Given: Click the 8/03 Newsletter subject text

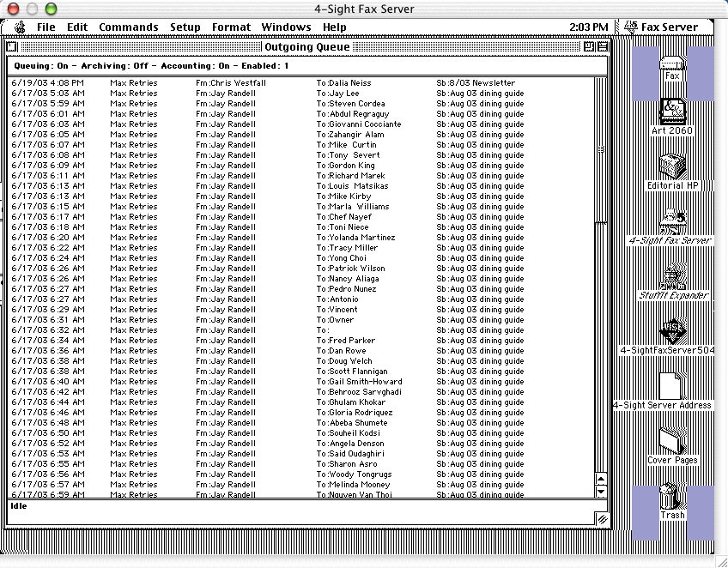Looking at the screenshot, I should pos(482,83).
